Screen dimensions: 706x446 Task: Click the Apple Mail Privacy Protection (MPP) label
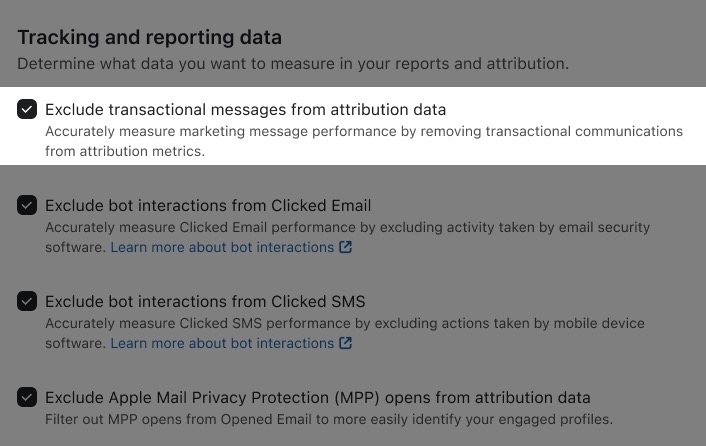pyautogui.click(x=317, y=397)
